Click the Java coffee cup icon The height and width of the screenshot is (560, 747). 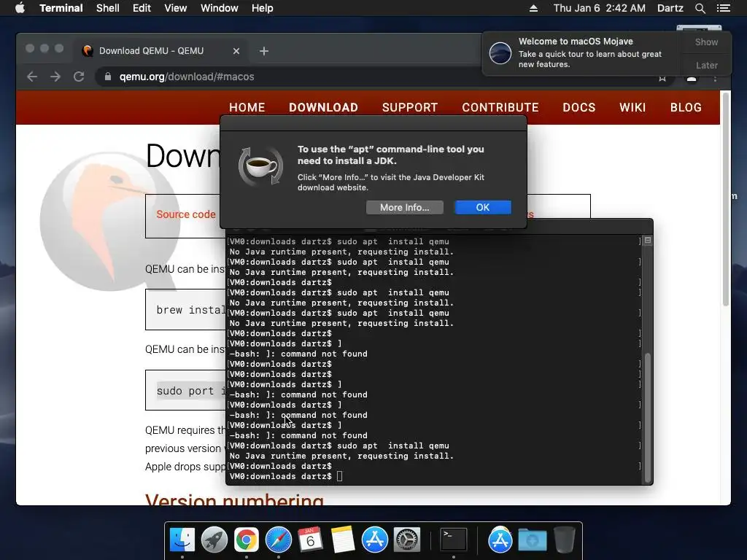260,166
